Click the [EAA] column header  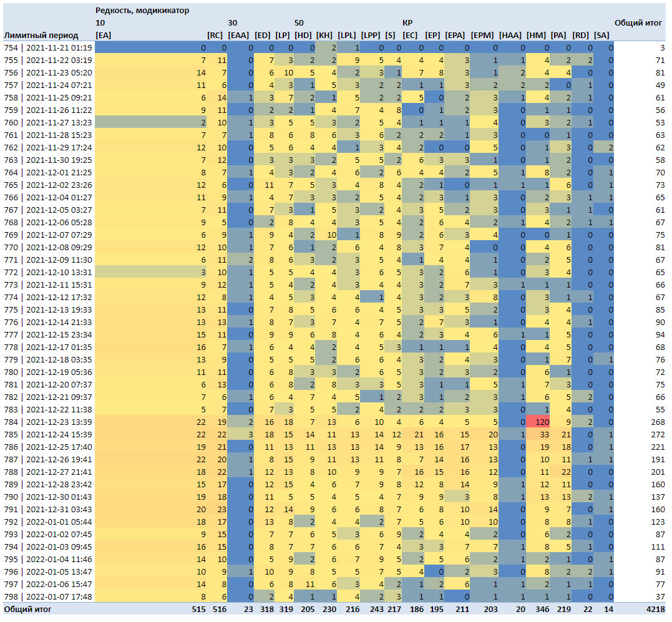point(238,35)
